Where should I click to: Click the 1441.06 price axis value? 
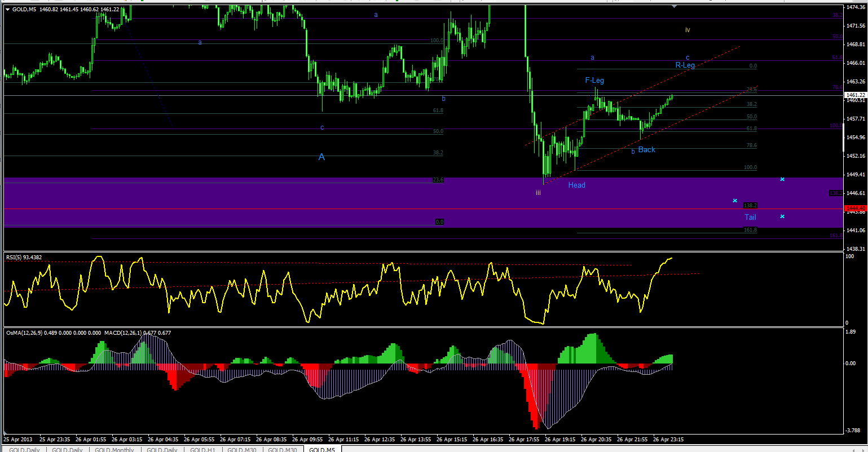point(856,231)
